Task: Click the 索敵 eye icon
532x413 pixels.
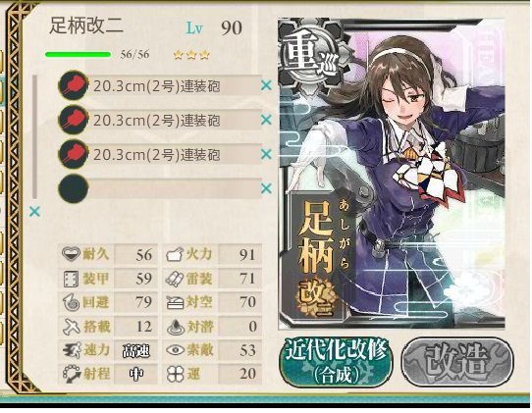Action: (x=175, y=350)
